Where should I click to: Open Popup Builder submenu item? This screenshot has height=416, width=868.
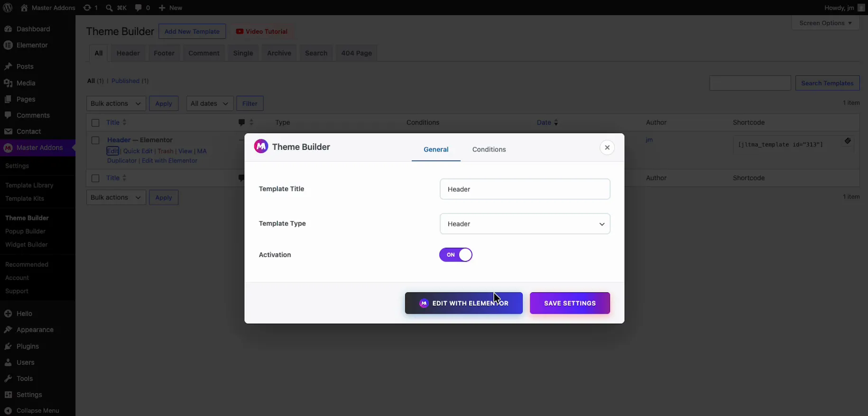coord(25,231)
